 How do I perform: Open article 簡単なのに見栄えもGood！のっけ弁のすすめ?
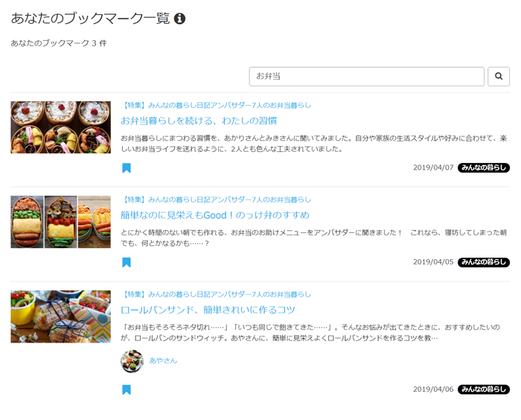[x=215, y=215]
